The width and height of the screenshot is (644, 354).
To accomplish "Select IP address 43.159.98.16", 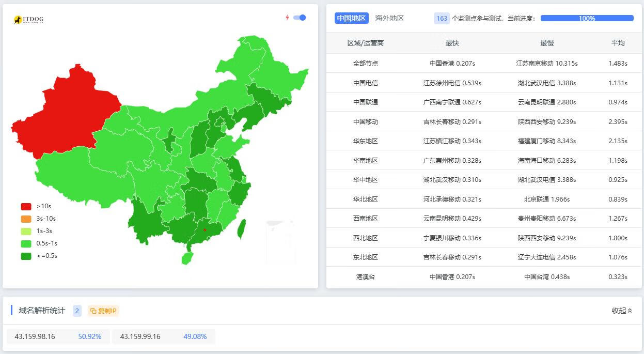I will (35, 336).
